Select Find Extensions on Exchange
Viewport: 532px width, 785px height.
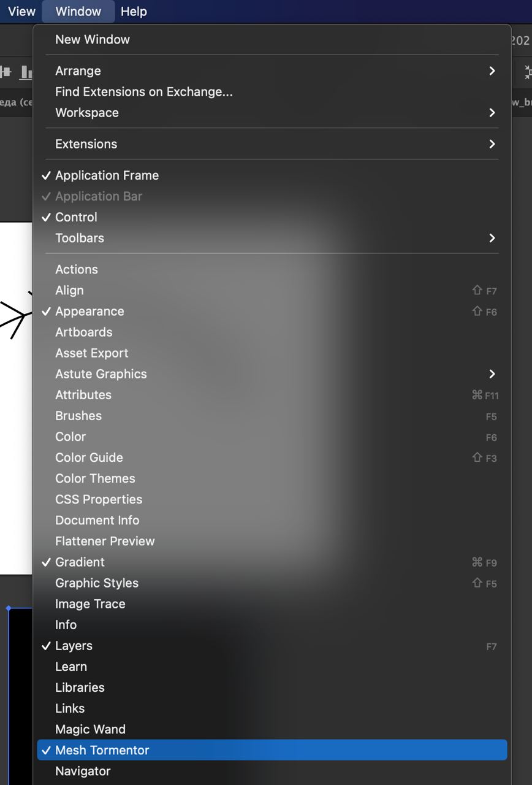coord(272,91)
